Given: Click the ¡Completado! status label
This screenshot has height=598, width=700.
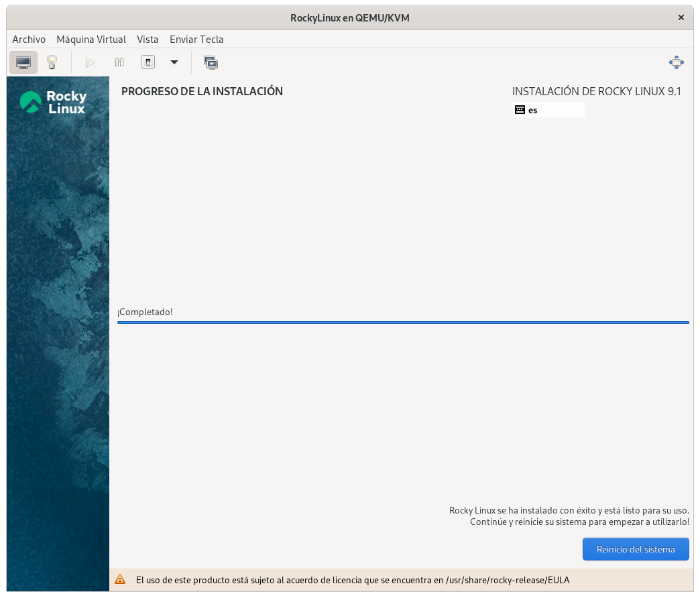Looking at the screenshot, I should 145,312.
